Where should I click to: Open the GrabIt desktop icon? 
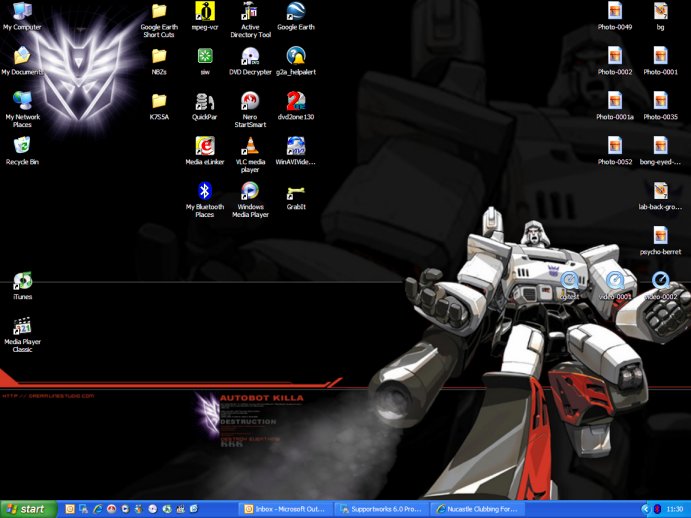295,191
